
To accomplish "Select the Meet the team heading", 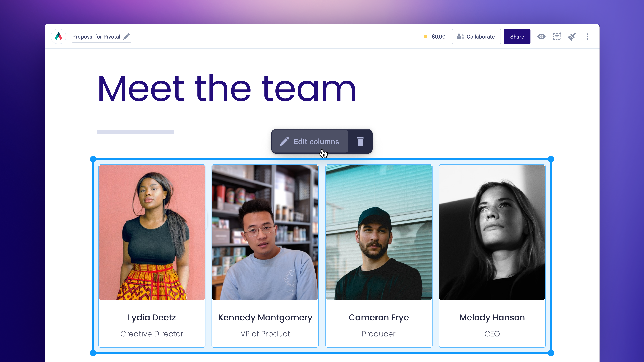I will (x=227, y=89).
